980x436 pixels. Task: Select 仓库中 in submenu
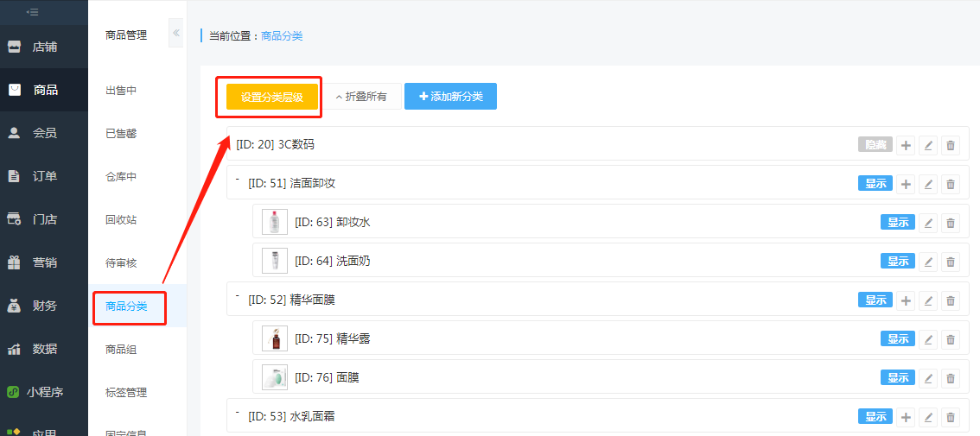121,177
